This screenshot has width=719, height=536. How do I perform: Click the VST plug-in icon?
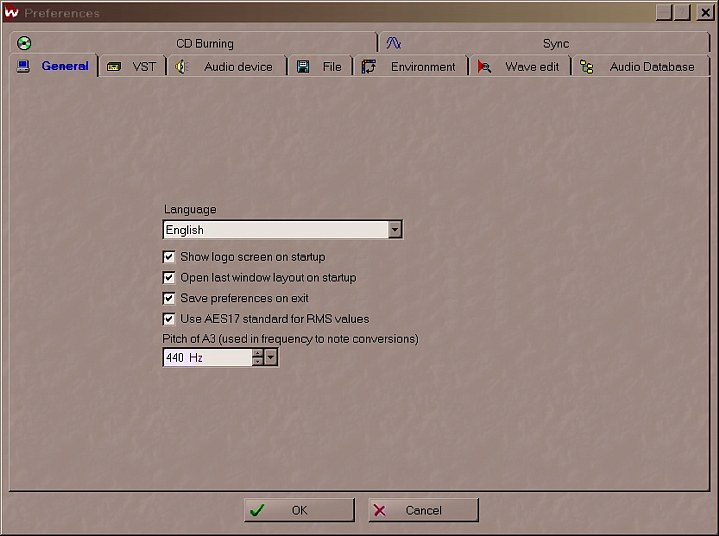114,67
